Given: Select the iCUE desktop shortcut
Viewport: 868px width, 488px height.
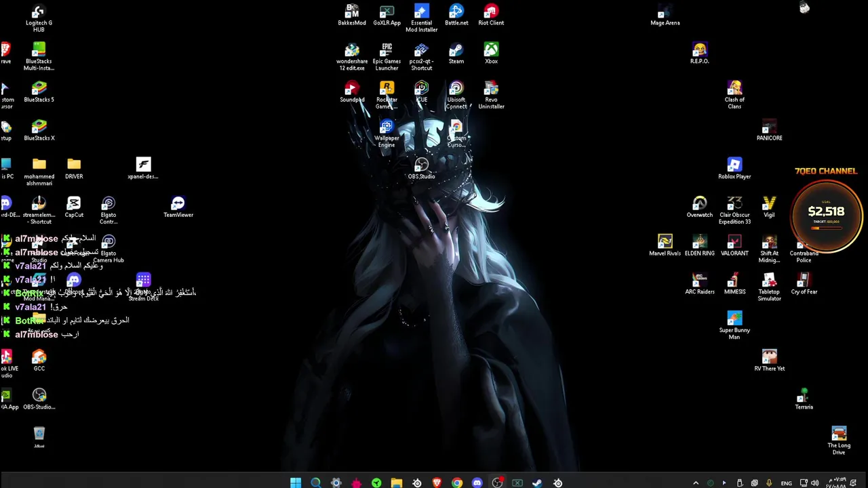Looking at the screenshot, I should (x=421, y=92).
